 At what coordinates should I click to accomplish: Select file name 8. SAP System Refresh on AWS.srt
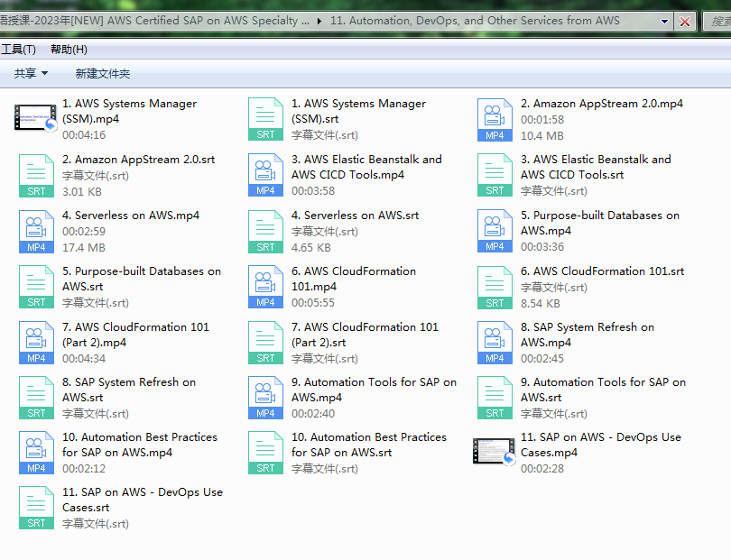pyautogui.click(x=129, y=390)
